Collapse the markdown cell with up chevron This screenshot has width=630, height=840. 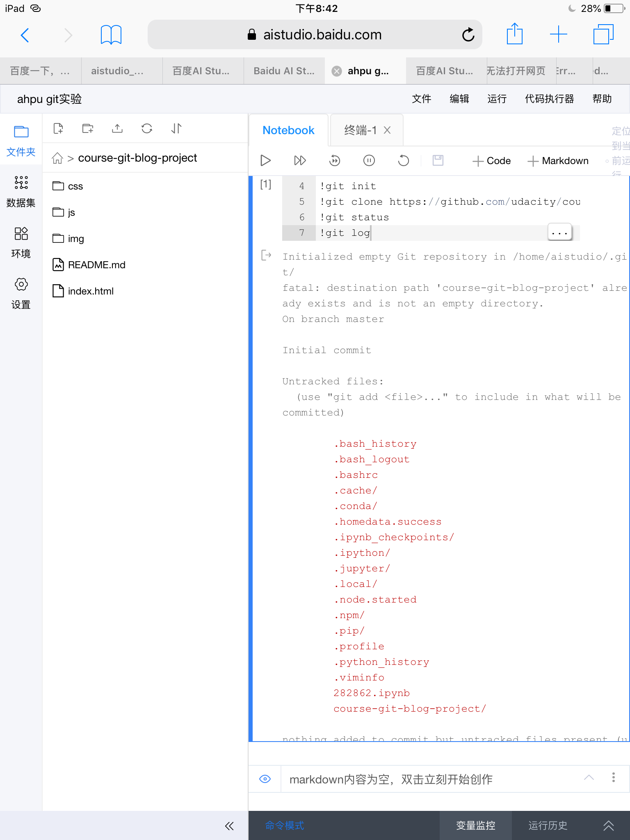(589, 777)
